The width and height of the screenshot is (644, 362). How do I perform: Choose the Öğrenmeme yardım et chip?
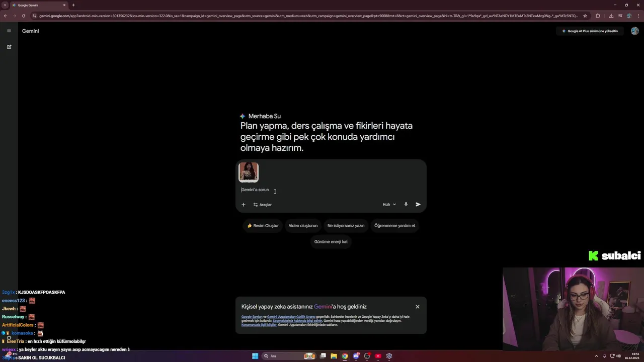tap(394, 226)
